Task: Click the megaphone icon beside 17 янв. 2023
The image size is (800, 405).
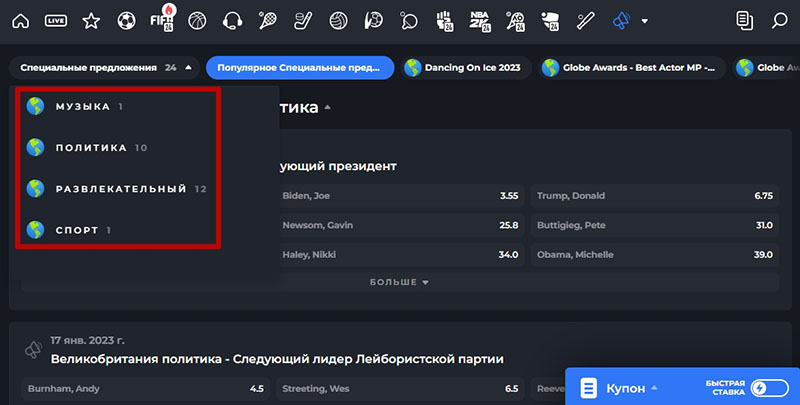Action: [x=34, y=350]
